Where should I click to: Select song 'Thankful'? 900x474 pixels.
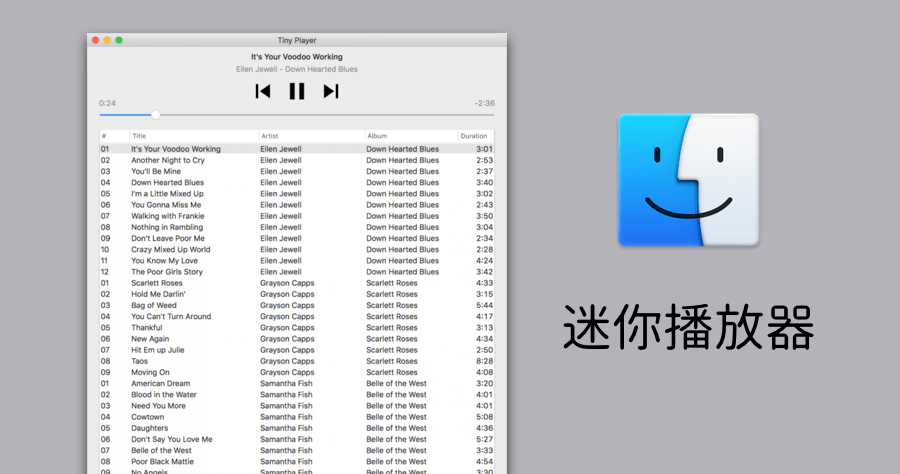click(146, 328)
